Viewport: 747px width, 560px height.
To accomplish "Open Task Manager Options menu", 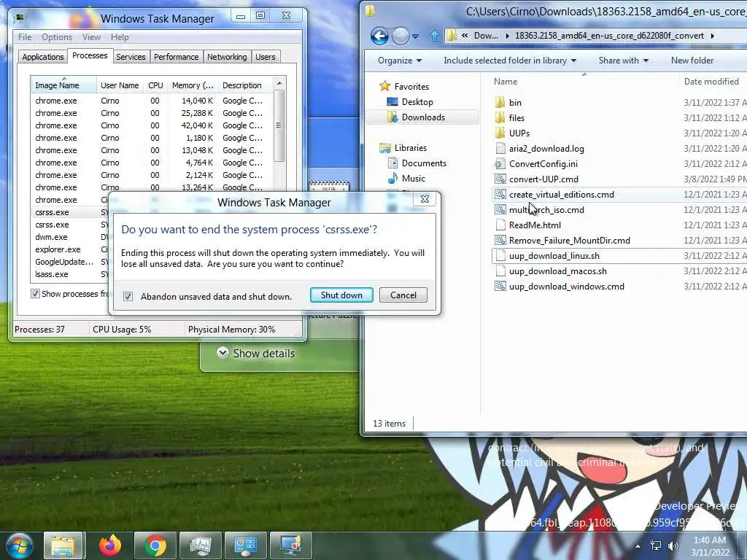I will [x=57, y=37].
